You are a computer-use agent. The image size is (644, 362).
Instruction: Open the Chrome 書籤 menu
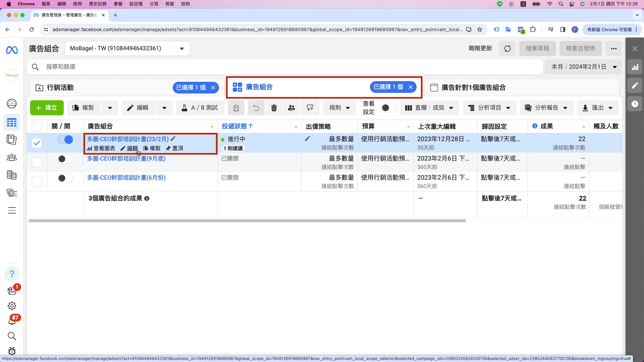pyautogui.click(x=118, y=4)
